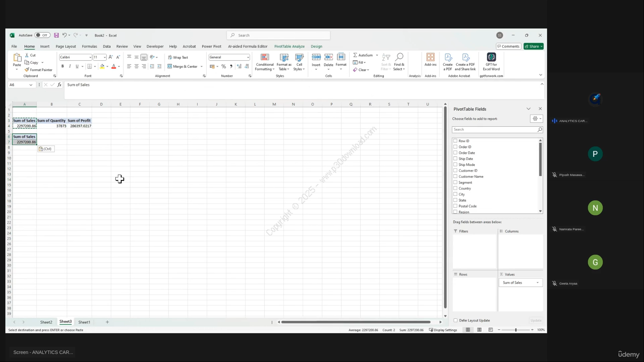Open the Fill Color yellow bucket
Screen dimensions: 644x362
[102, 66]
